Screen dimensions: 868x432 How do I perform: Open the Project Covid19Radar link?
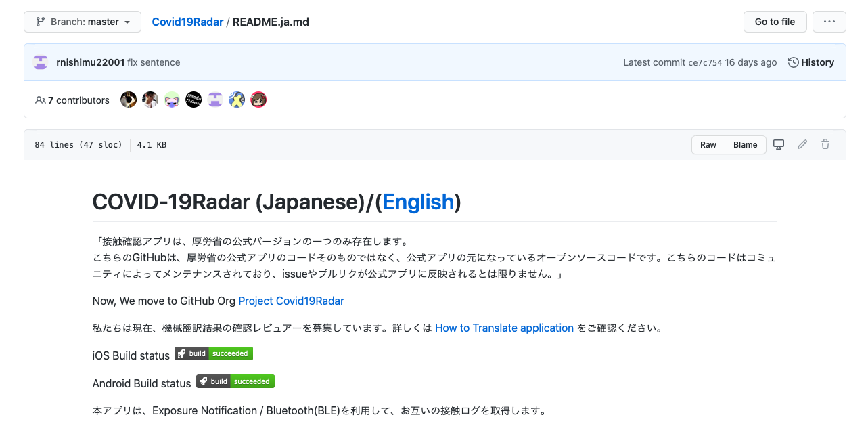pyautogui.click(x=292, y=301)
